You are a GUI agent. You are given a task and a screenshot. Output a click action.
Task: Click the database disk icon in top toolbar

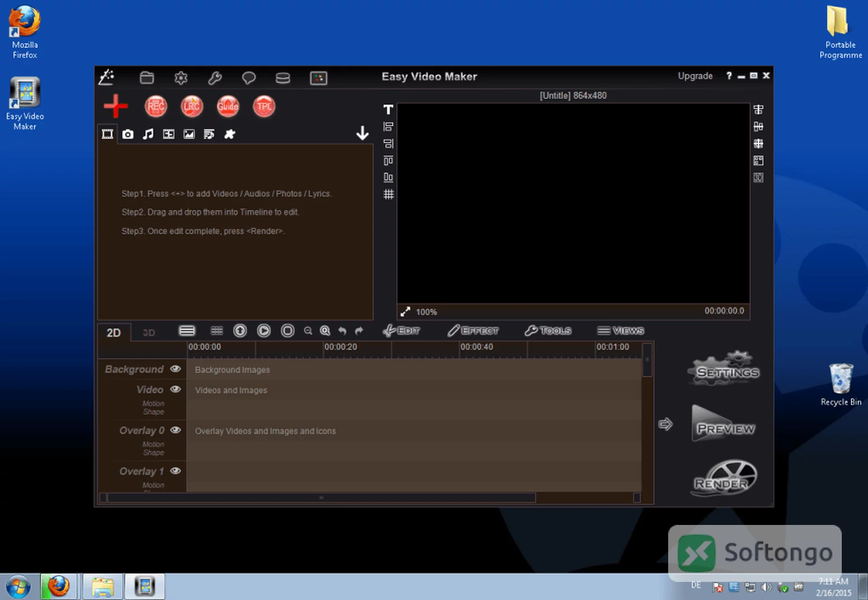[283, 78]
